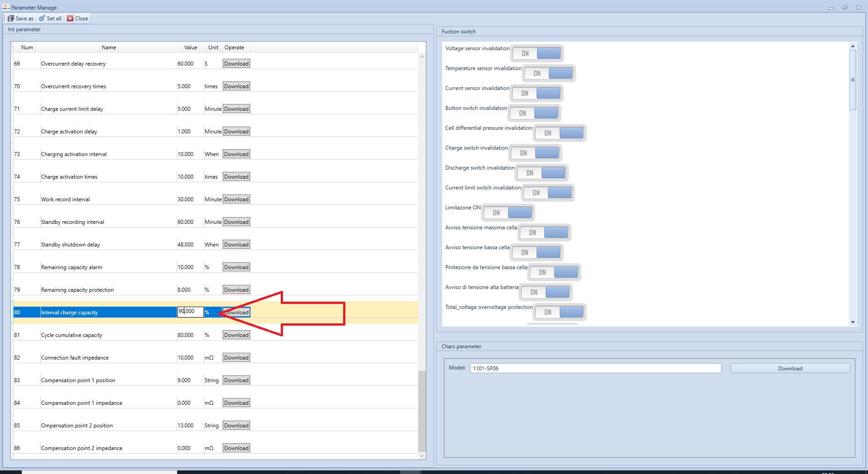This screenshot has height=474, width=868.
Task: Click the Value column header
Action: [x=190, y=47]
